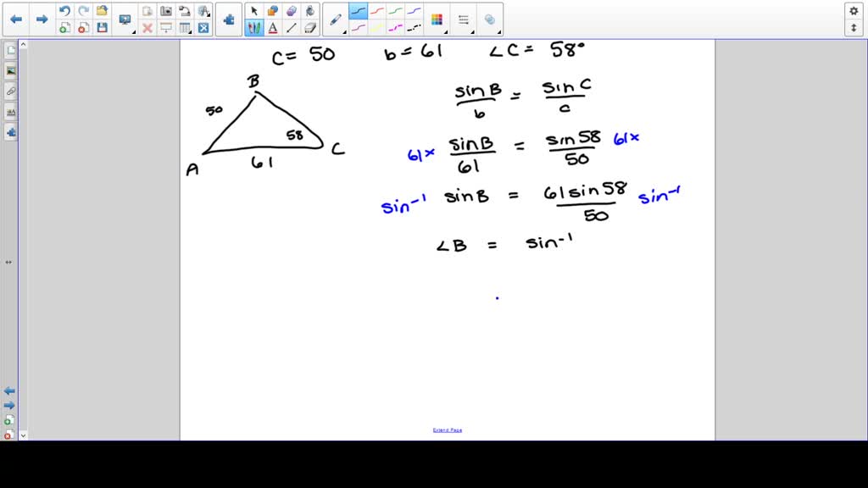Open the Gallery panel in the sidebar
Viewport: 868px width, 488px height.
[9, 70]
